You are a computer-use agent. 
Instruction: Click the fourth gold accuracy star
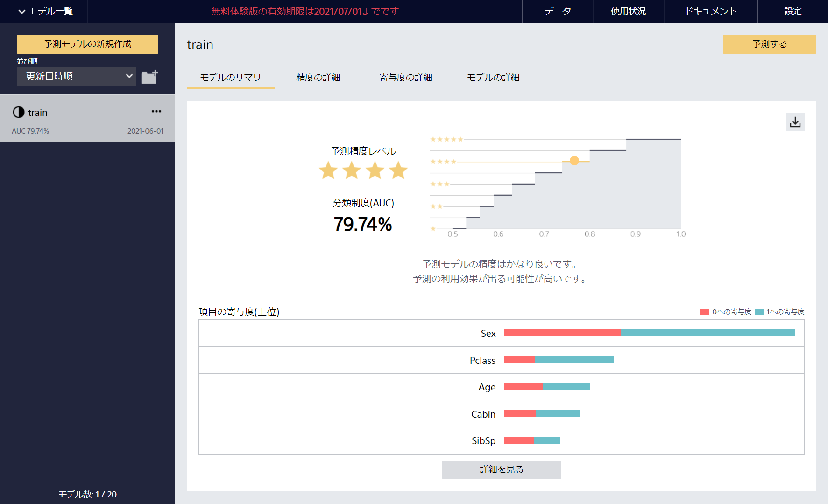coord(398,170)
